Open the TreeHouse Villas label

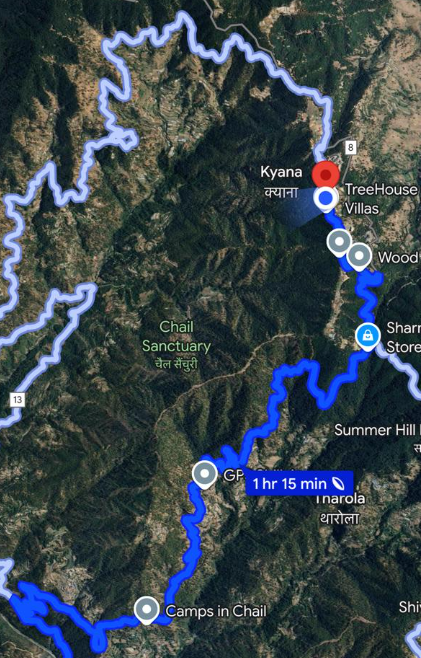381,199
